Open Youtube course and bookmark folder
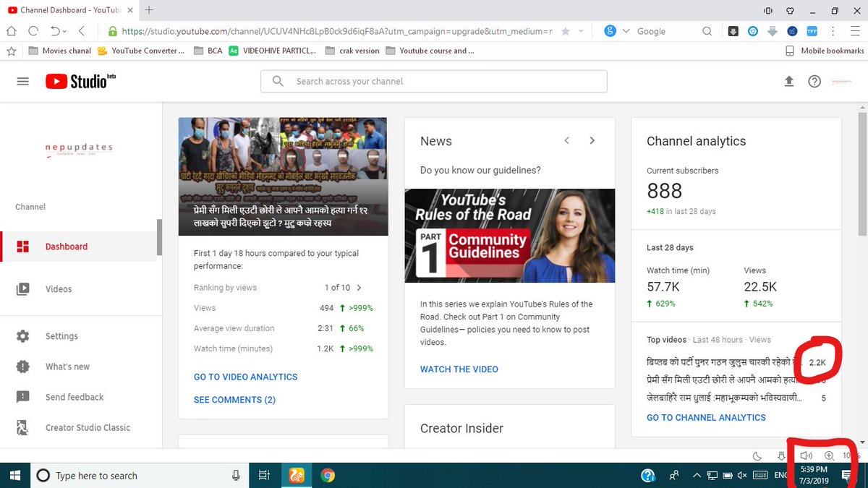The height and width of the screenshot is (488, 868). point(430,51)
